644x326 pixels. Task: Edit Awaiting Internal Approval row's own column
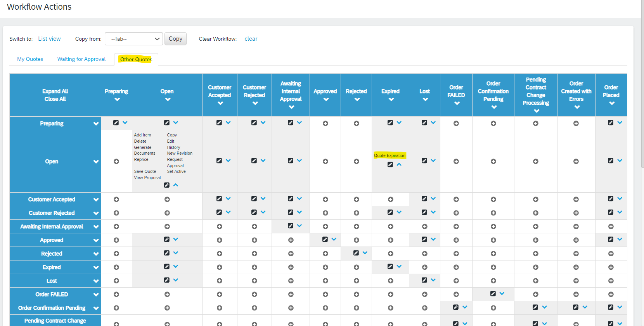pyautogui.click(x=290, y=226)
